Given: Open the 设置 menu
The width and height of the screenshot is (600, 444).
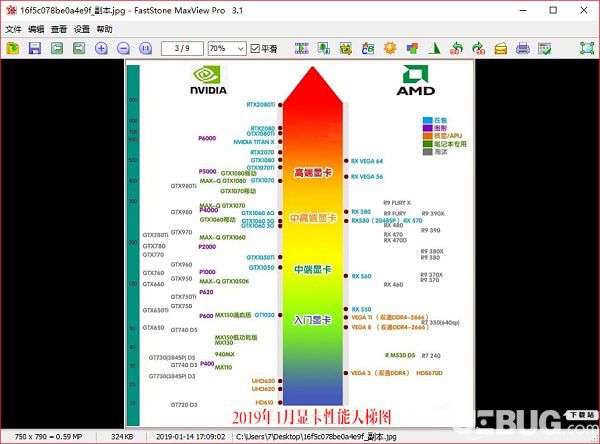Looking at the screenshot, I should click(82, 29).
